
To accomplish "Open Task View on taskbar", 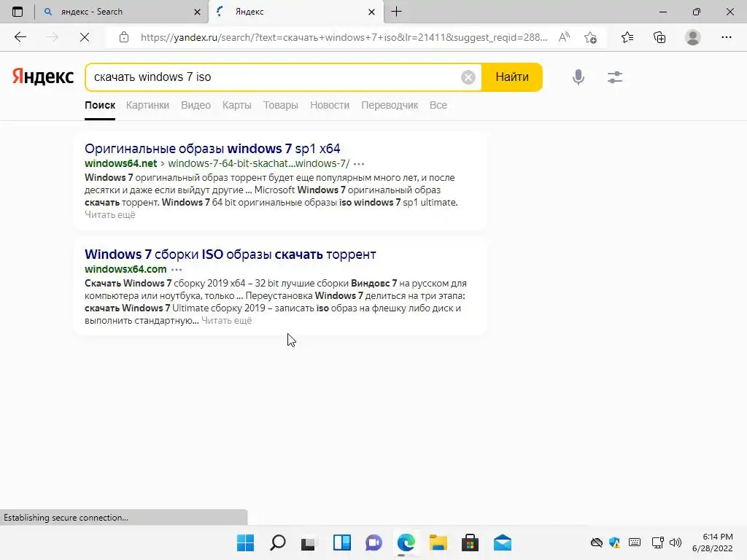I will tap(309, 542).
